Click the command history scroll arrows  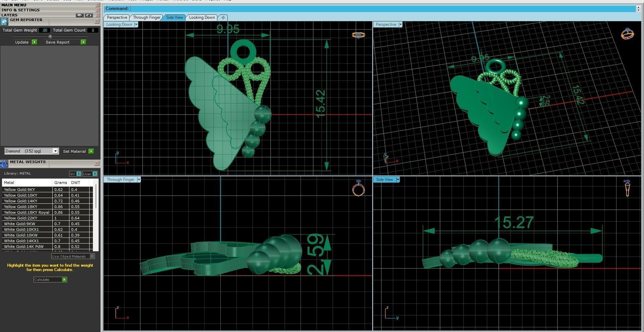639,9
